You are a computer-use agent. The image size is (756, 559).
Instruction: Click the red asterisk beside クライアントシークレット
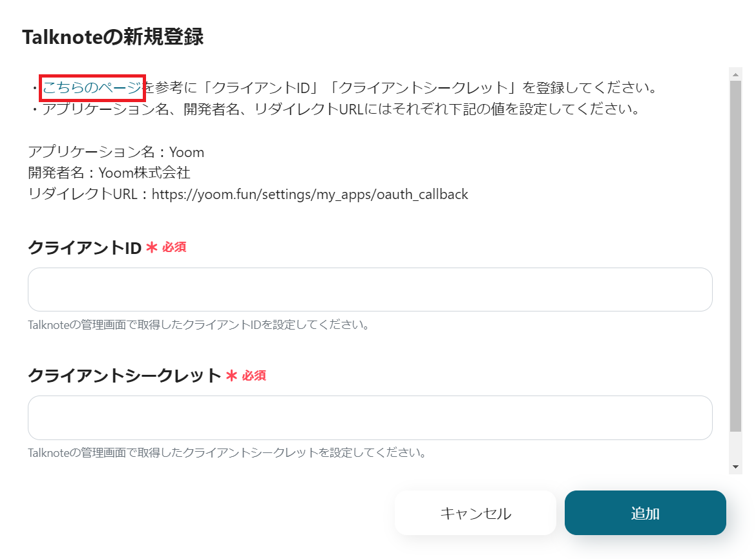tap(232, 375)
